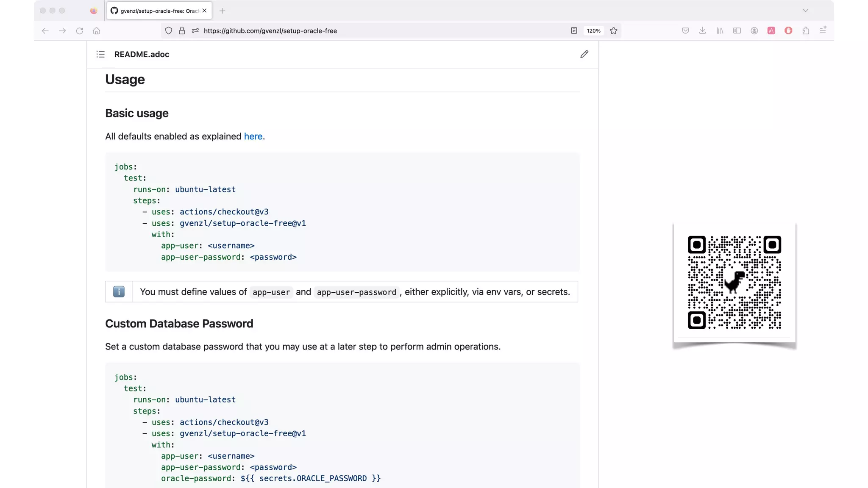Image resolution: width=868 pixels, height=488 pixels.
Task: Reset the 120% zoom level indicator
Action: coord(593,30)
